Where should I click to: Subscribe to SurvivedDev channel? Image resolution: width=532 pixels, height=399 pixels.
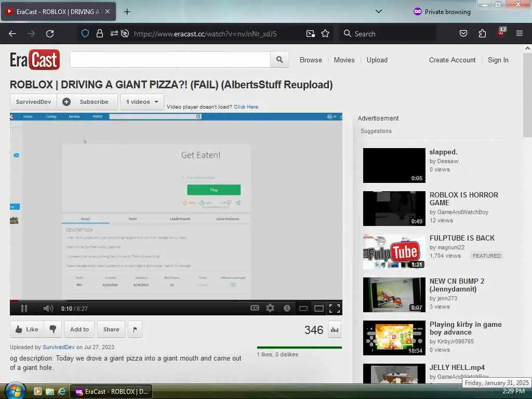[87, 102]
